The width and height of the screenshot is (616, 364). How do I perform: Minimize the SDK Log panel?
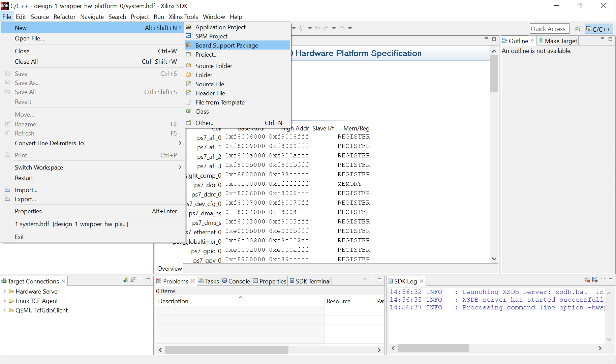603,280
